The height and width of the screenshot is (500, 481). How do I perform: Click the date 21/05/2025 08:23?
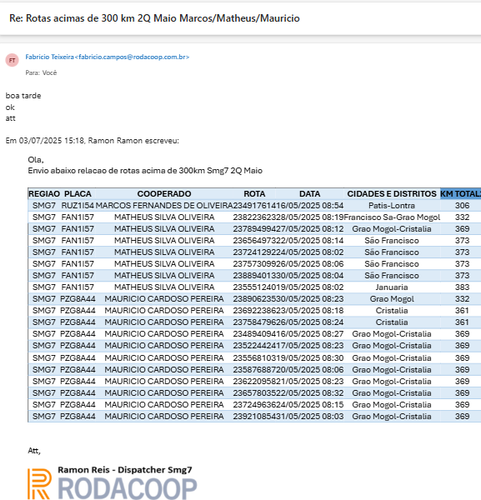[x=310, y=381]
